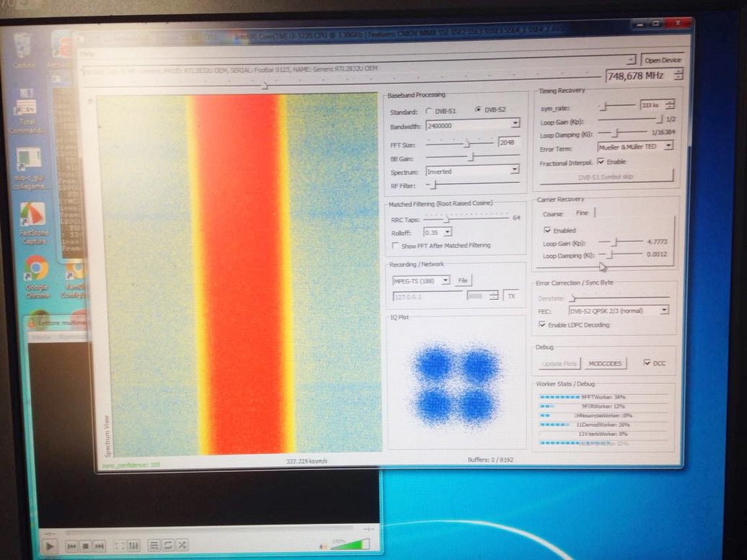Click the 748,678 MHz frequency field
Image resolution: width=747 pixels, height=560 pixels.
[640, 75]
